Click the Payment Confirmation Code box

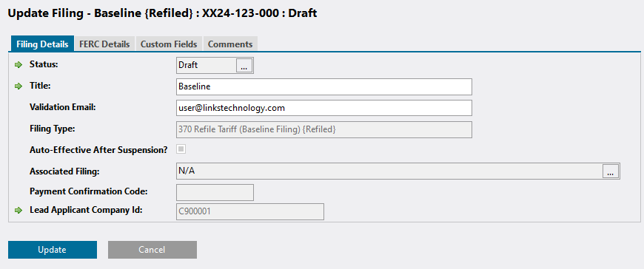pyautogui.click(x=215, y=192)
